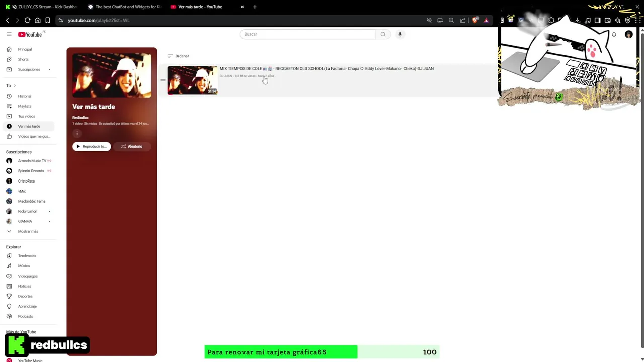Open Redbullcs playlist owner link
The image size is (644, 362).
coord(80,118)
